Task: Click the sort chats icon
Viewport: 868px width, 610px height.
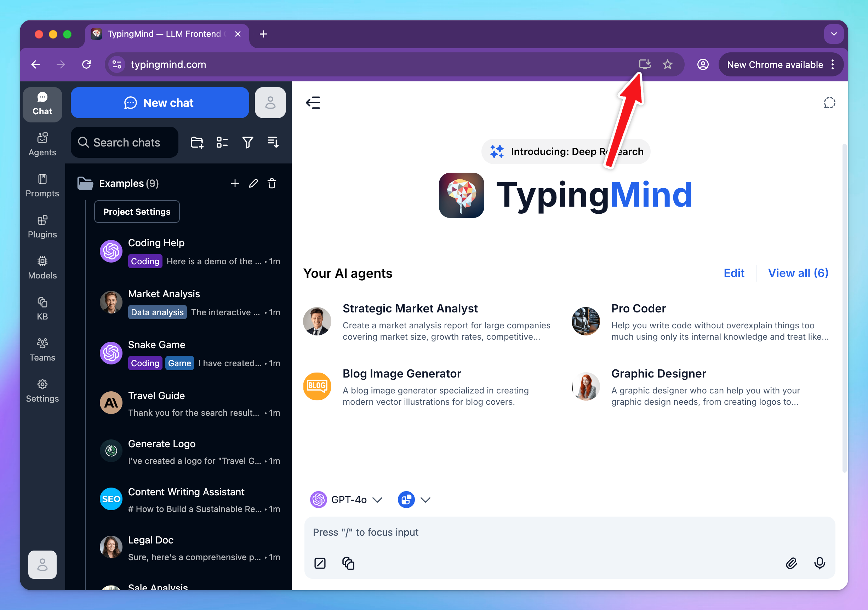Action: pos(273,143)
